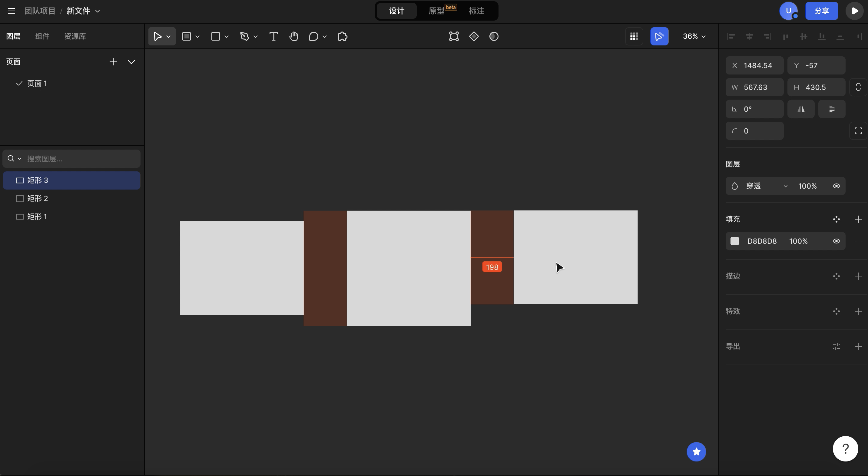Open stroke style library dots in 描边
Screen dimensions: 868x476
836,276
